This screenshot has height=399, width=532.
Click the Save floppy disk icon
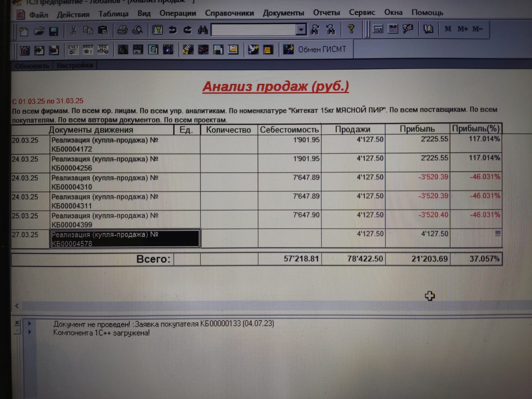point(54,31)
